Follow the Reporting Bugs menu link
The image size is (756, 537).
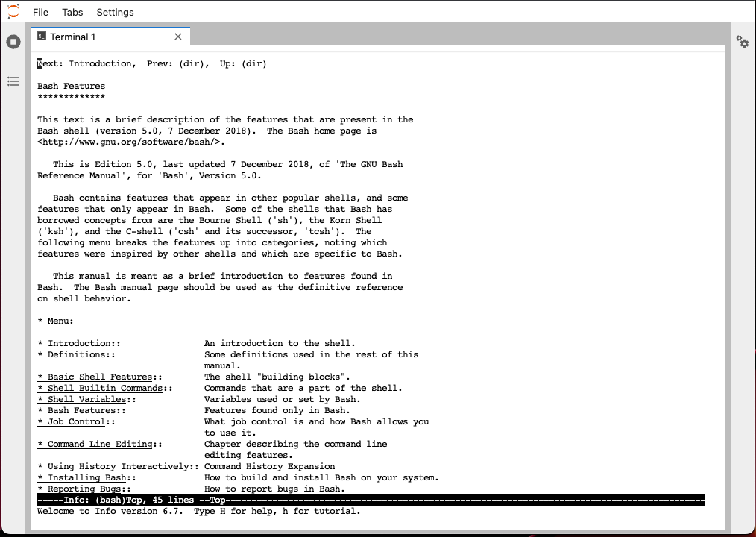coord(80,489)
